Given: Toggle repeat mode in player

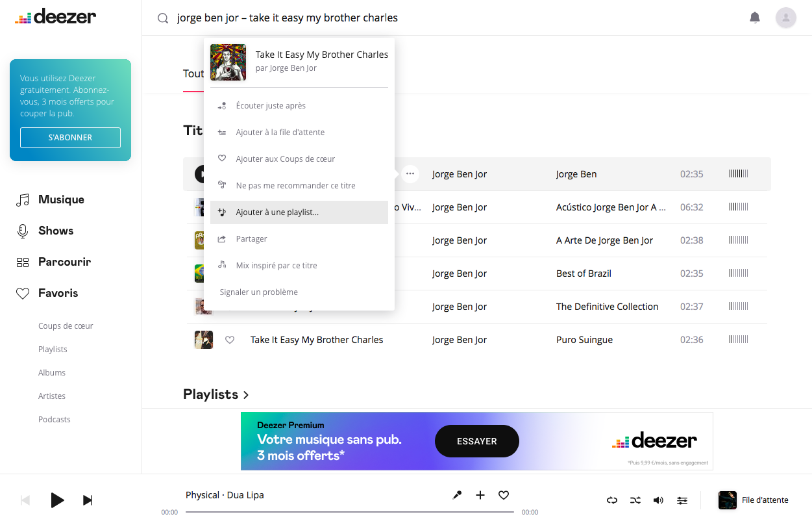Looking at the screenshot, I should click(612, 500).
